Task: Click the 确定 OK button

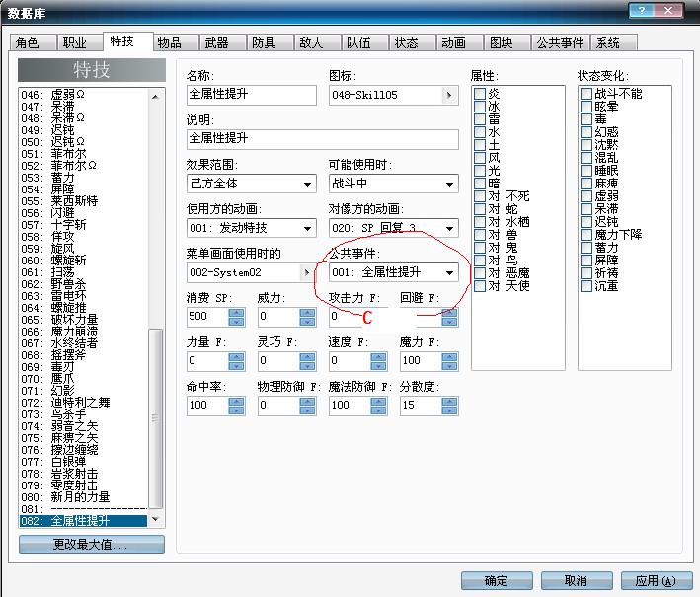Action: [x=497, y=580]
